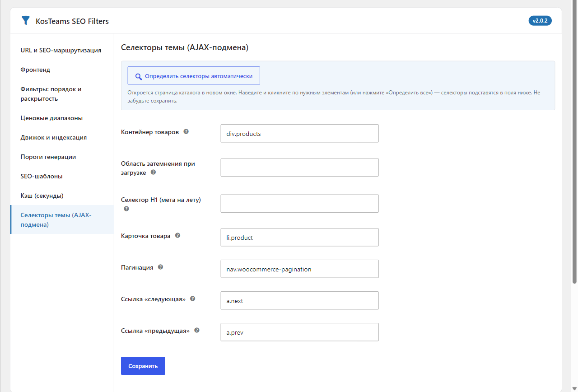Show help icon for Селектор H1
578x392 pixels.
point(126,209)
